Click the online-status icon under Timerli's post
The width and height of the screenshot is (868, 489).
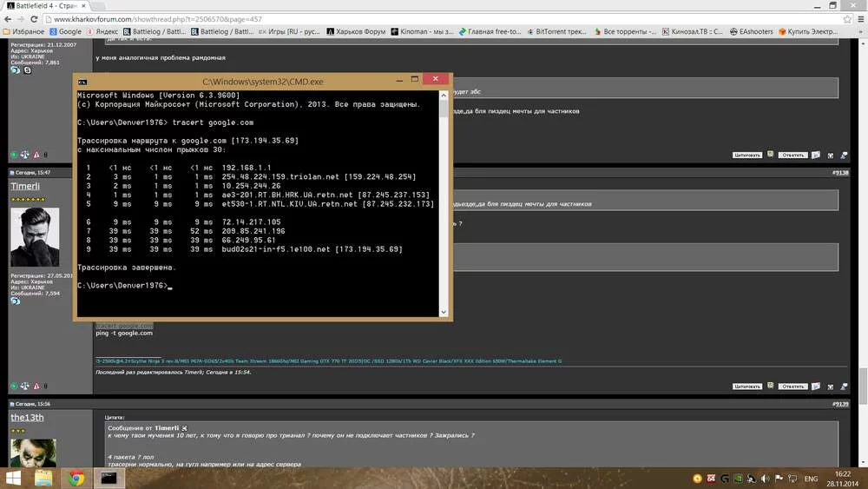(14, 386)
